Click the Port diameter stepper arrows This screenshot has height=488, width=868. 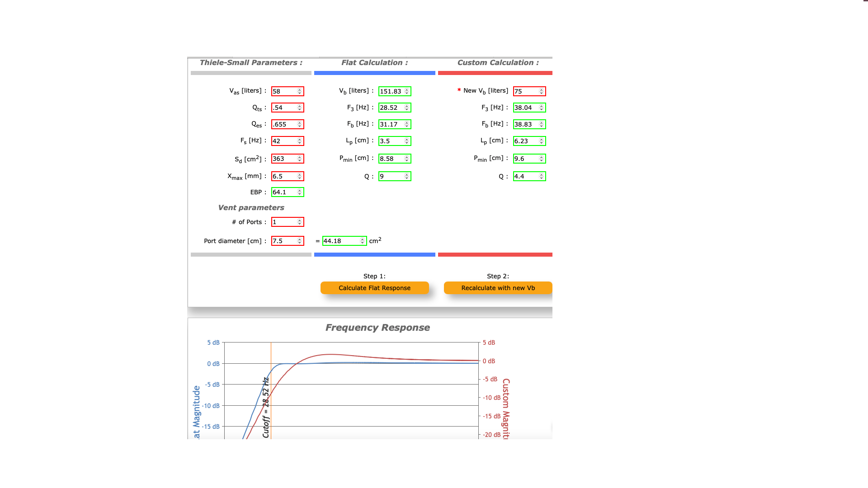[x=299, y=241]
